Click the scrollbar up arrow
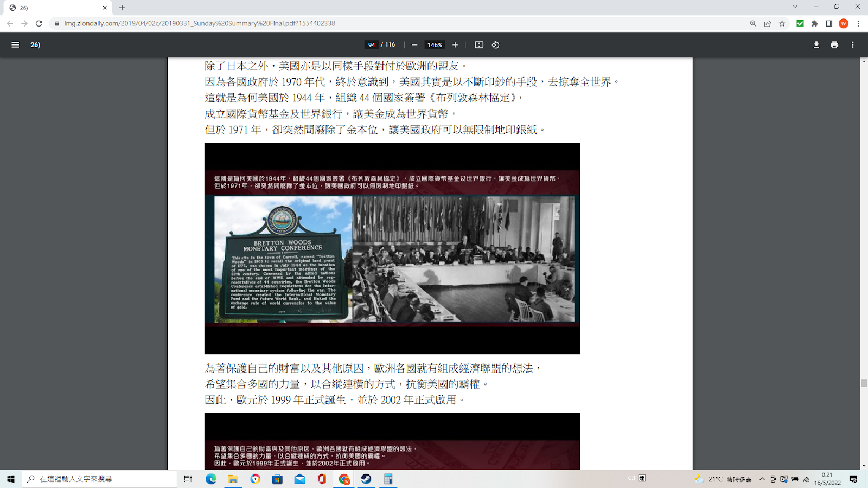Screen dimensions: 868x488 tap(864, 61)
